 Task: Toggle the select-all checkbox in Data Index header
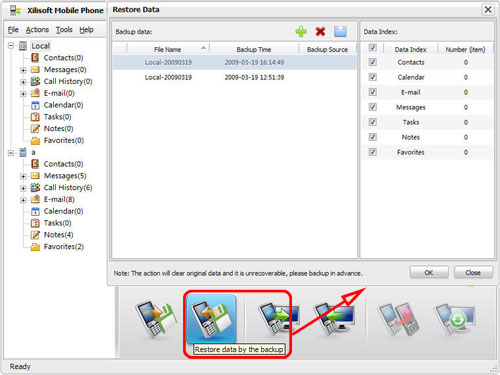click(x=373, y=48)
